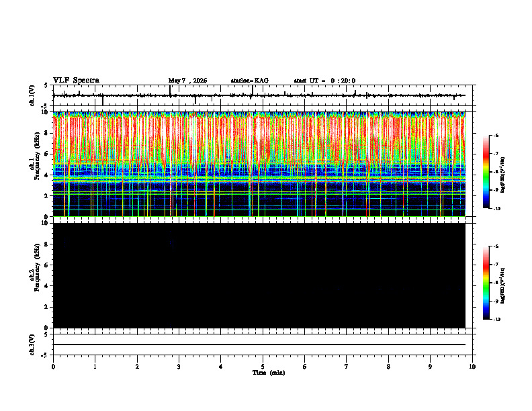Click the ch.1(V) waveform axis label
Viewport: 532px width, 411px height.
32,95
